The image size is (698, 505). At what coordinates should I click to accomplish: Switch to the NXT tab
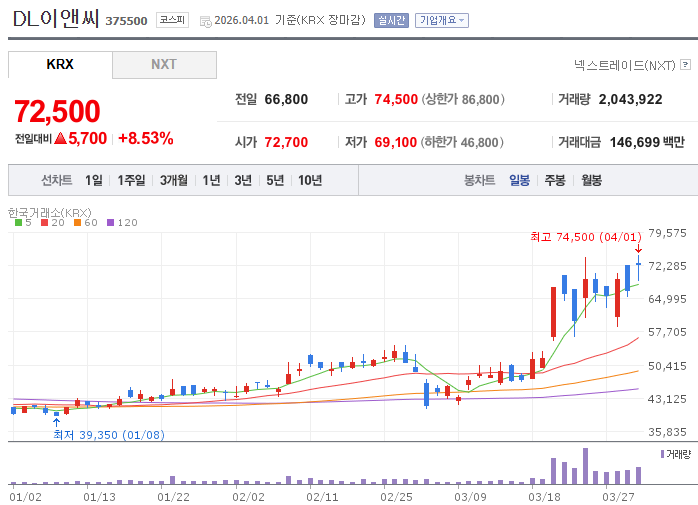pyautogui.click(x=164, y=65)
